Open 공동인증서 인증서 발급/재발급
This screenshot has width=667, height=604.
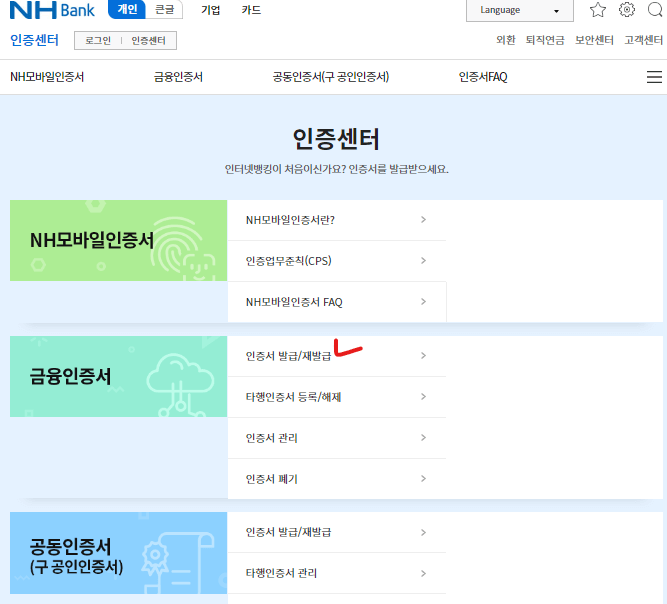tap(336, 532)
